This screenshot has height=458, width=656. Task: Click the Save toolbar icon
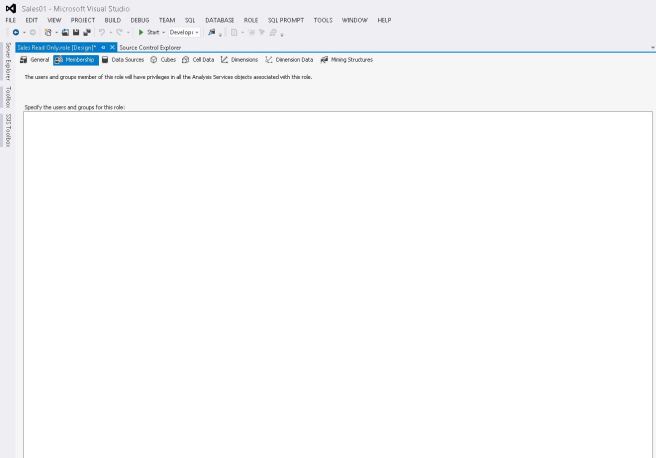coord(64,32)
